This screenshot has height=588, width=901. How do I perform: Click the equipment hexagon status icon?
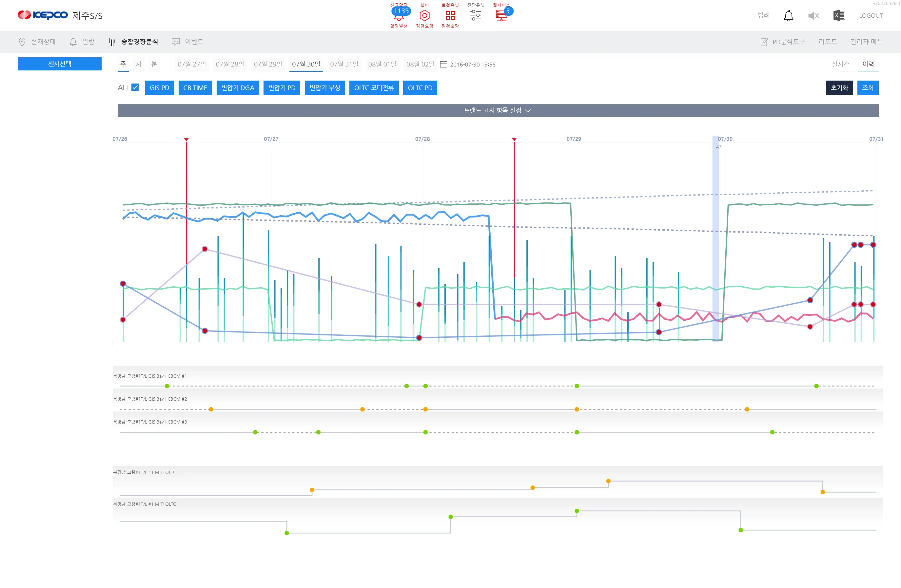tap(425, 15)
